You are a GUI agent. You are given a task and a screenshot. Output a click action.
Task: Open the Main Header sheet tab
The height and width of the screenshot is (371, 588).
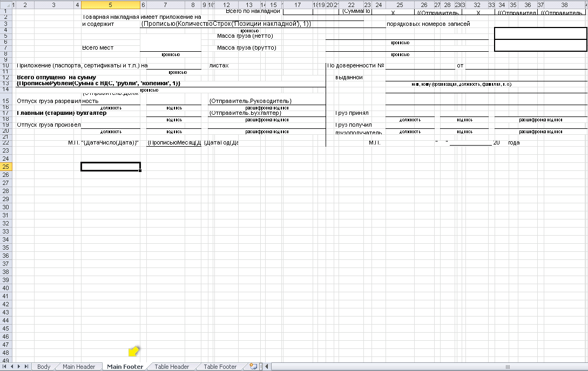79,367
